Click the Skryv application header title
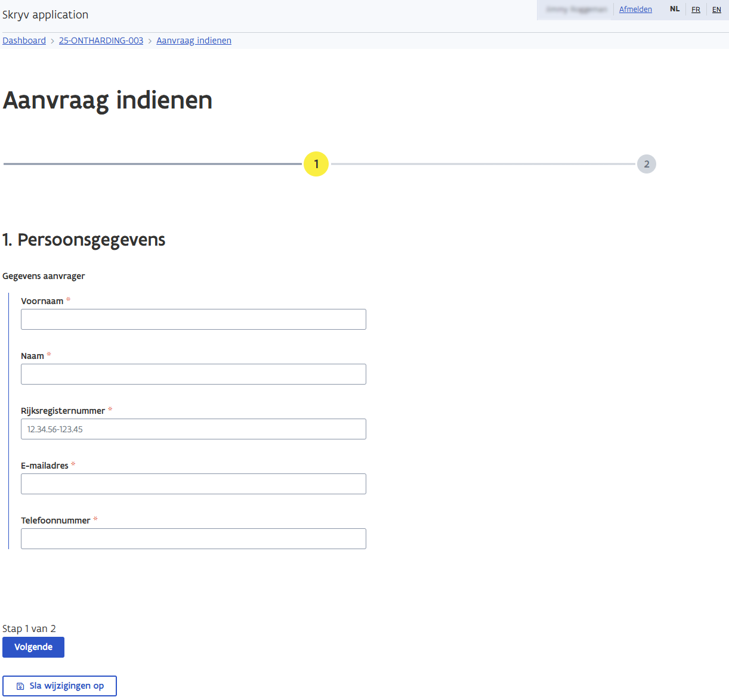This screenshot has height=700, width=729. (45, 14)
